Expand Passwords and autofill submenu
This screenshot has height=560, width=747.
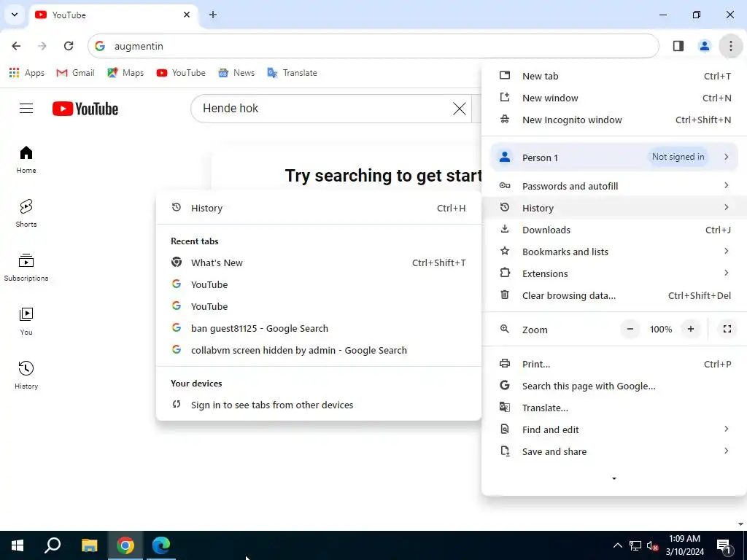click(614, 186)
